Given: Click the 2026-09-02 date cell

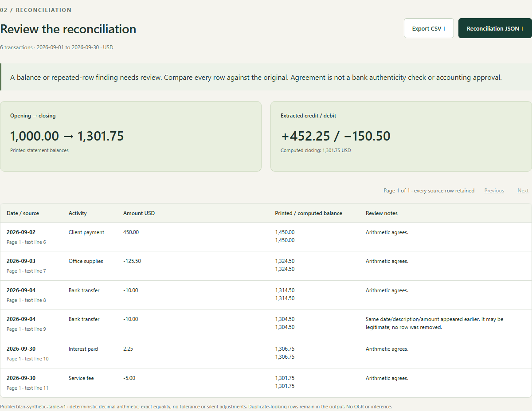Looking at the screenshot, I should (21, 232).
